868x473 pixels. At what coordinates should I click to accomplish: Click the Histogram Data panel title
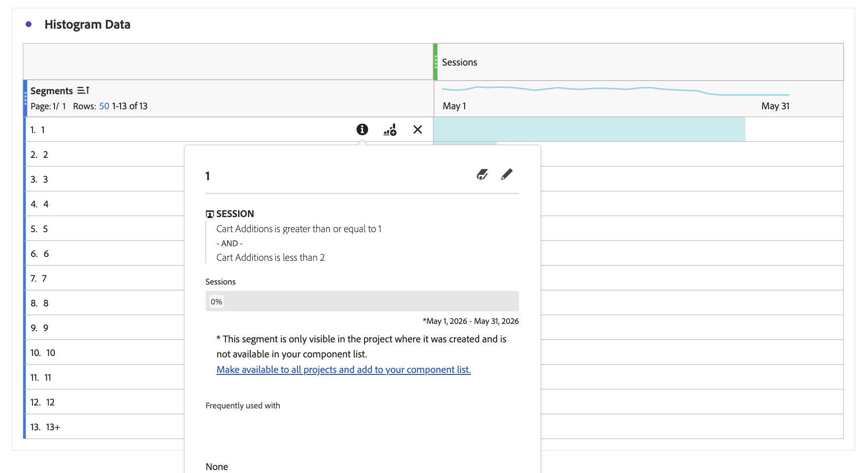(87, 24)
